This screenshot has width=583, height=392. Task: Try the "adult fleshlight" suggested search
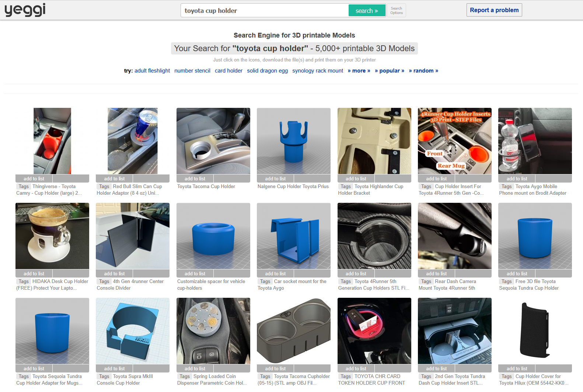pyautogui.click(x=152, y=71)
